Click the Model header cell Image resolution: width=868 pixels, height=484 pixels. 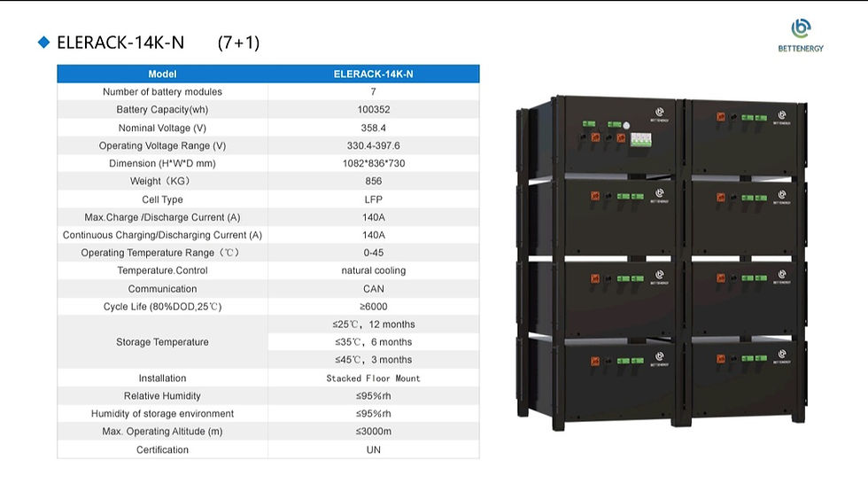point(162,74)
